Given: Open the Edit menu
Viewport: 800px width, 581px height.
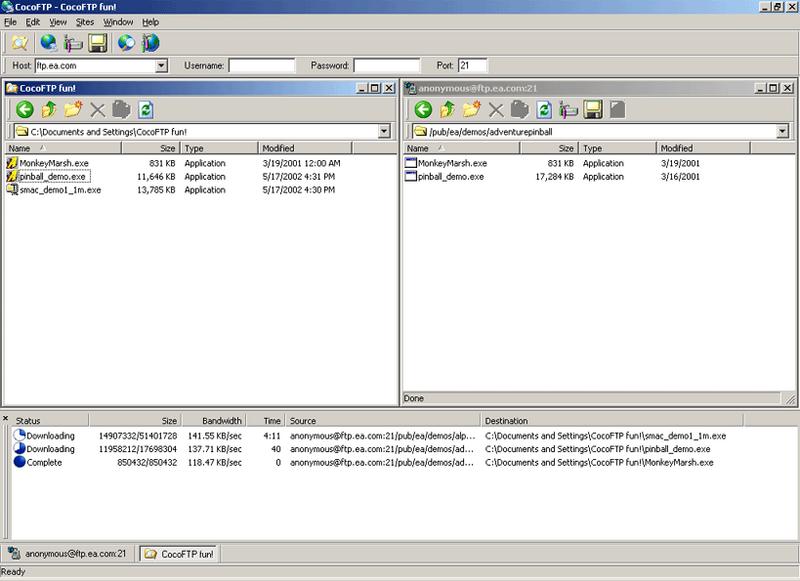Looking at the screenshot, I should pyautogui.click(x=33, y=22).
